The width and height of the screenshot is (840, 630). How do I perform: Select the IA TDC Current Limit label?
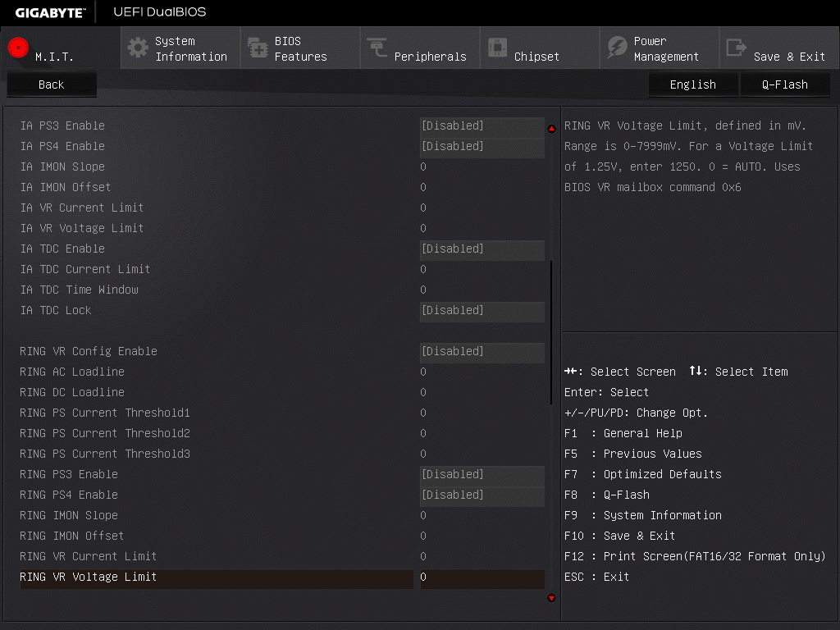[85, 269]
